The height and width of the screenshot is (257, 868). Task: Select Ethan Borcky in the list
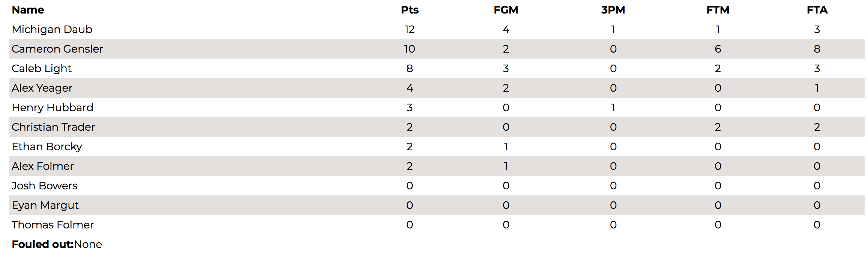tap(47, 147)
